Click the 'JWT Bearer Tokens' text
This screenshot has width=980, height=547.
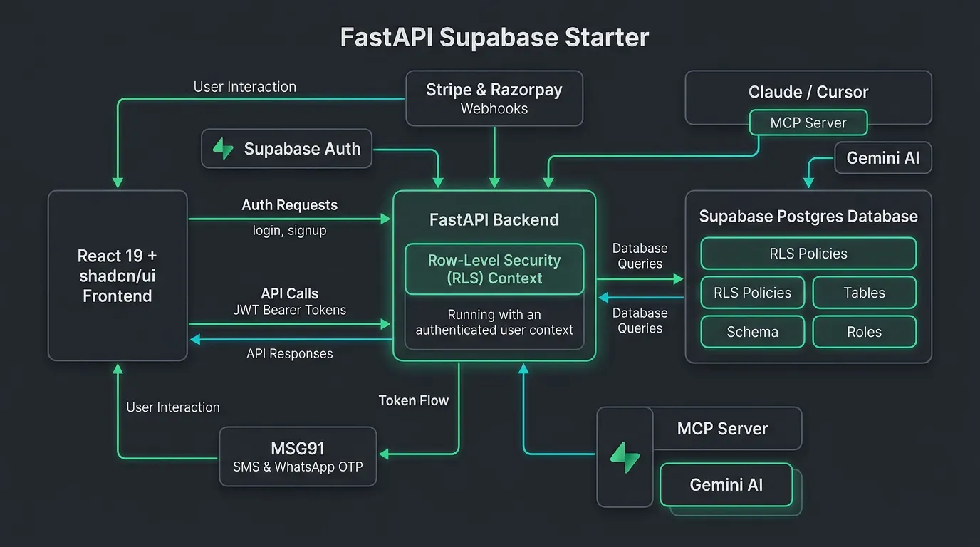290,310
